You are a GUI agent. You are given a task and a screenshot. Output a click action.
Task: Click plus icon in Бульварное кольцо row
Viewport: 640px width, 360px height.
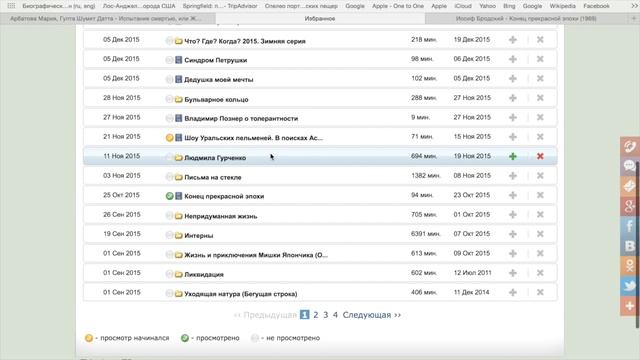point(513,98)
